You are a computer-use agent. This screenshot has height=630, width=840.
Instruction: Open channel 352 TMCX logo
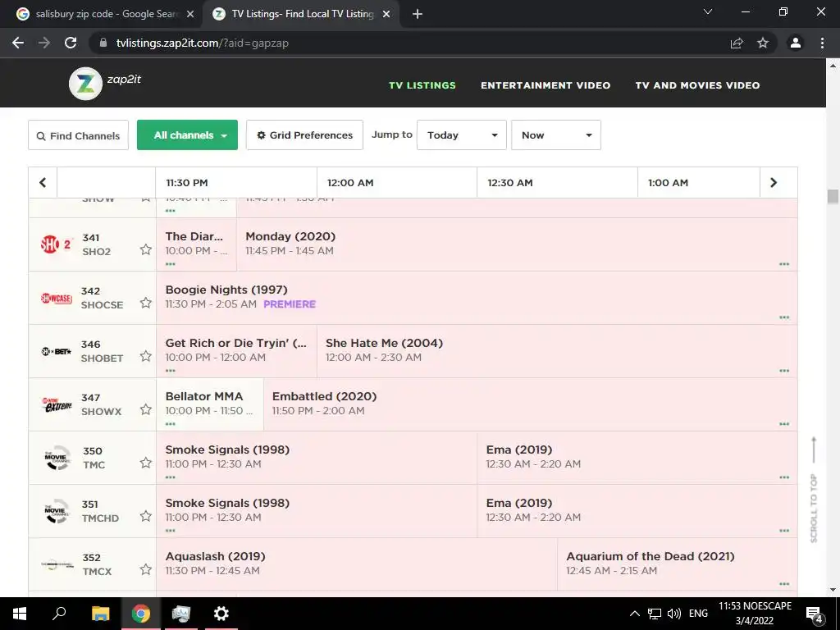(x=57, y=564)
